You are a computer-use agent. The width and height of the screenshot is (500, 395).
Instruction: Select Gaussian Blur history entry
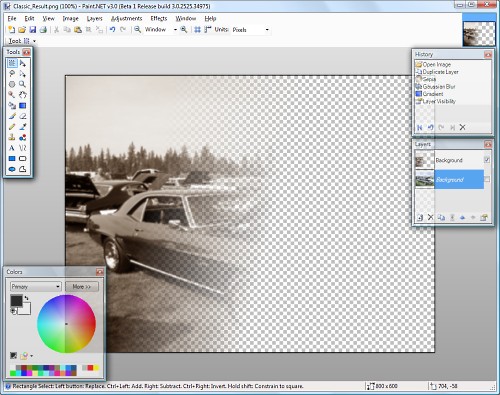click(439, 87)
